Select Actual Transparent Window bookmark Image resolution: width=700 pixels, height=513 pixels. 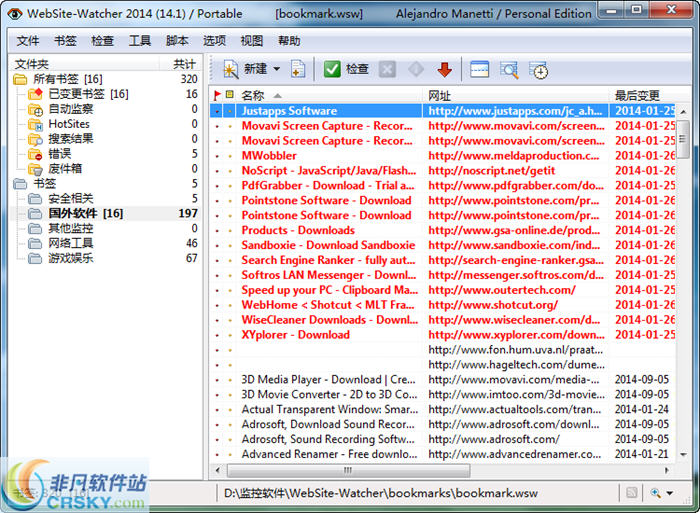coord(330,409)
